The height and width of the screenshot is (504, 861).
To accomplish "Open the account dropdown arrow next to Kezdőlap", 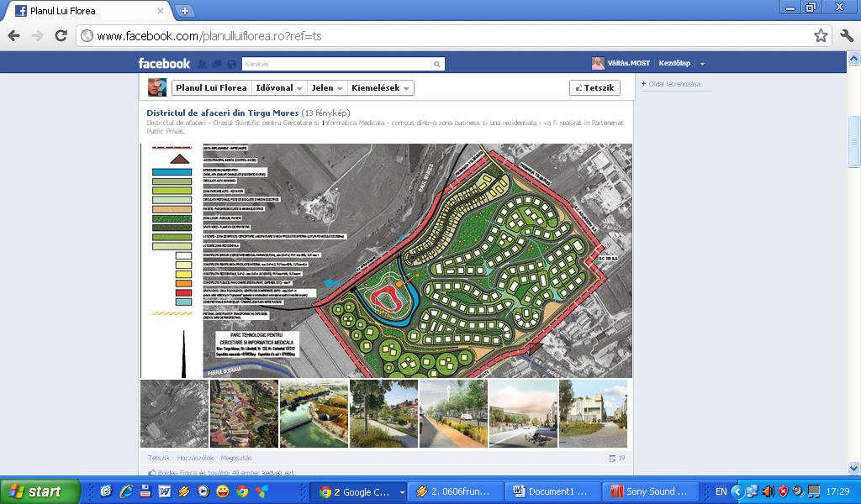I will tap(702, 64).
